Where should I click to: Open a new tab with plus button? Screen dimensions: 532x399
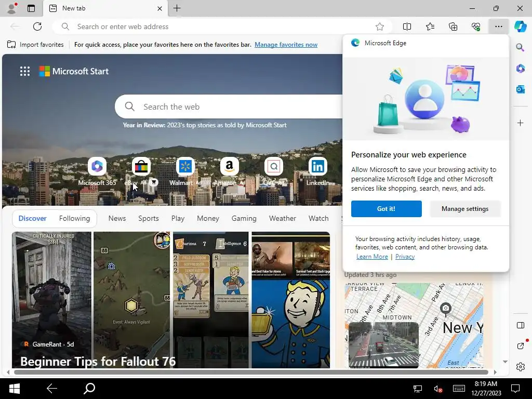click(177, 8)
